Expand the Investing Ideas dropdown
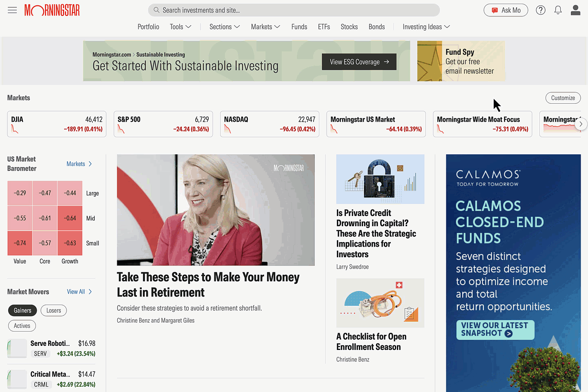 point(426,27)
